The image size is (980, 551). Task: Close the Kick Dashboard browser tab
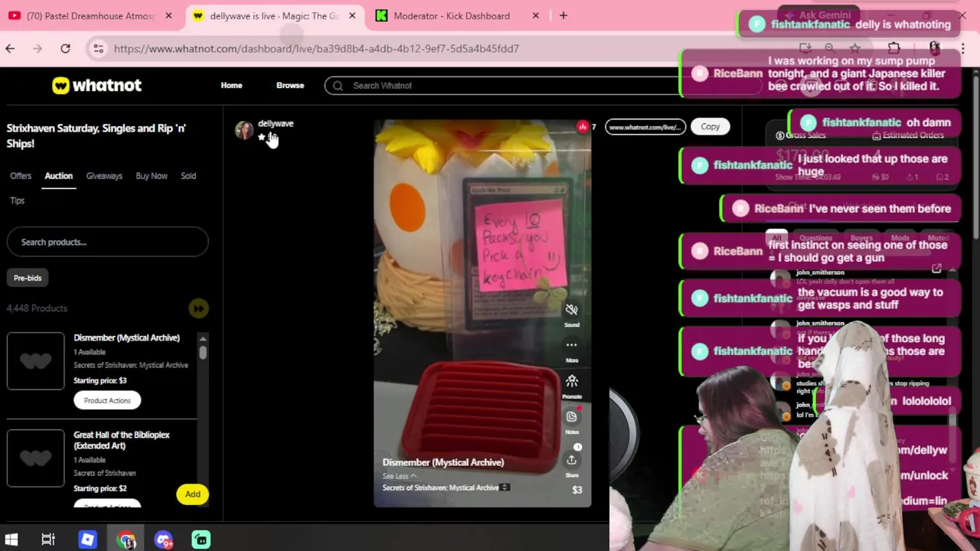[536, 15]
